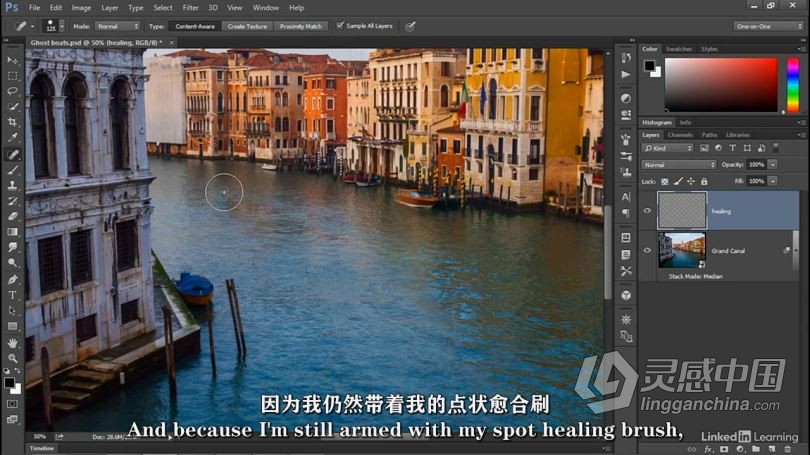Hide the healing layer
This screenshot has height=455, width=810.
tap(647, 211)
